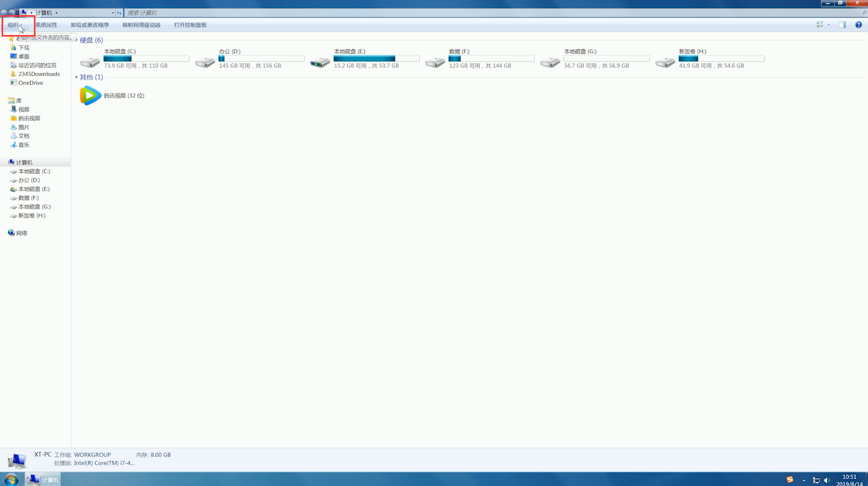Open the Windows Start orb
The height and width of the screenshot is (486, 868).
click(x=11, y=479)
